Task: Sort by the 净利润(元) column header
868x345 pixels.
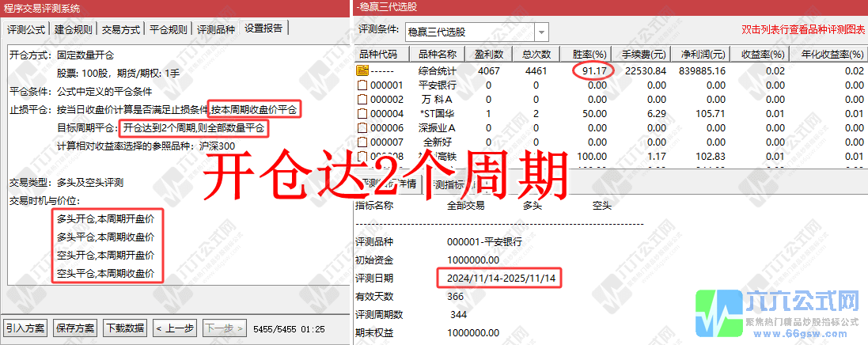Action: [703, 55]
